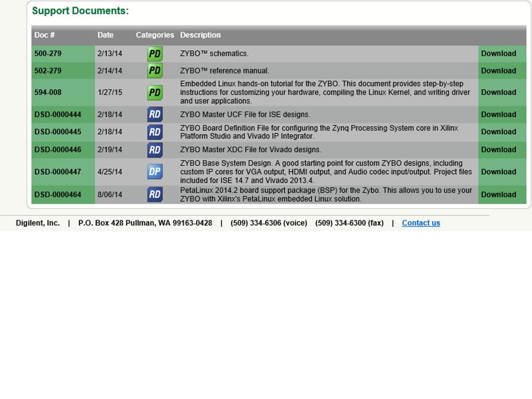Image resolution: width=532 pixels, height=399 pixels.
Task: Download the Embedded Linux hands-on tutorial
Action: [x=498, y=93]
